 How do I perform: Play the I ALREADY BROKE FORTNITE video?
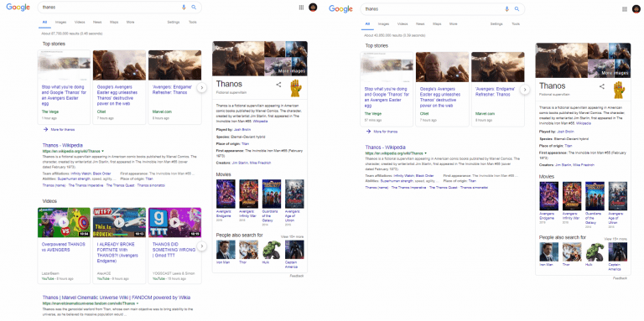[x=119, y=222]
